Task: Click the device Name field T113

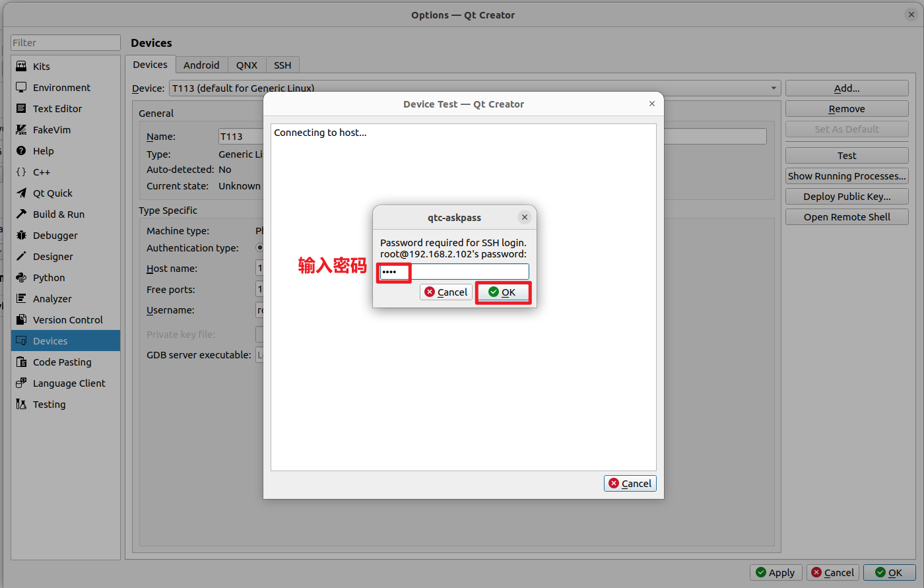Action: click(240, 136)
